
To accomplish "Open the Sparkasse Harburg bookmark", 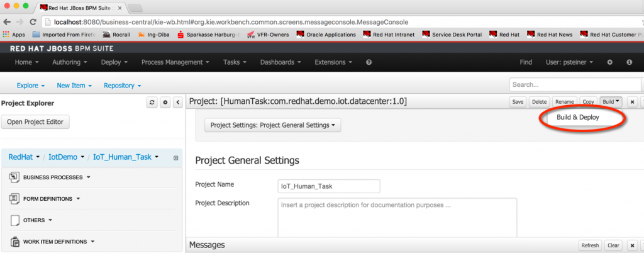I will pyautogui.click(x=209, y=35).
